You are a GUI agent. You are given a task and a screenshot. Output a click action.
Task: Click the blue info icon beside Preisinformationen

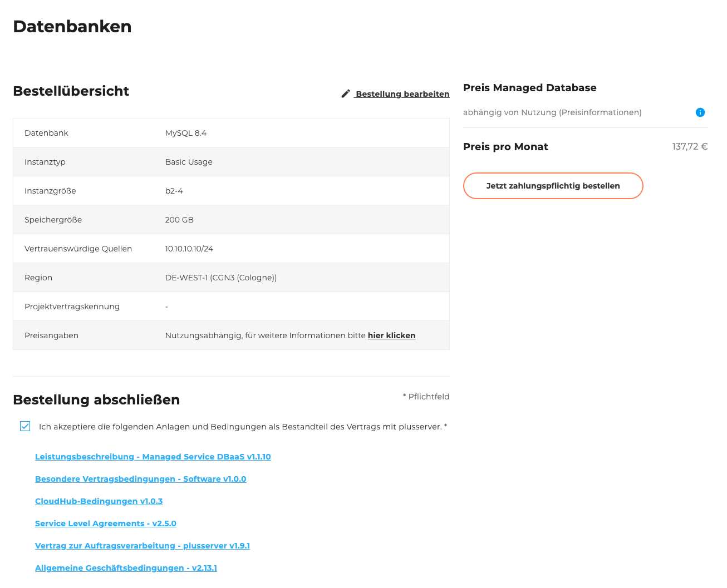(x=700, y=112)
